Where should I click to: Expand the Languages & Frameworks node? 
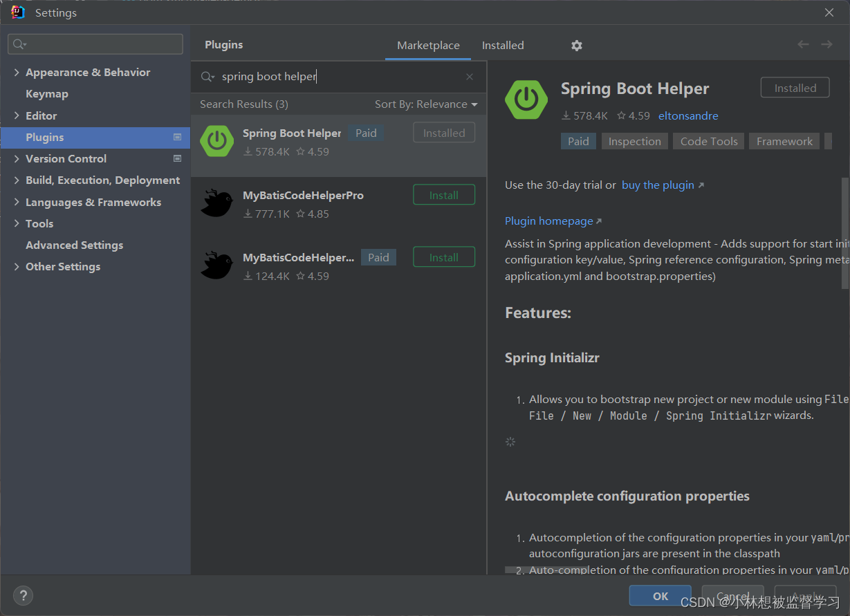tap(17, 202)
